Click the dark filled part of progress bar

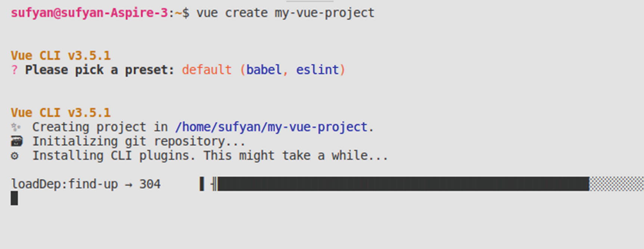403,184
